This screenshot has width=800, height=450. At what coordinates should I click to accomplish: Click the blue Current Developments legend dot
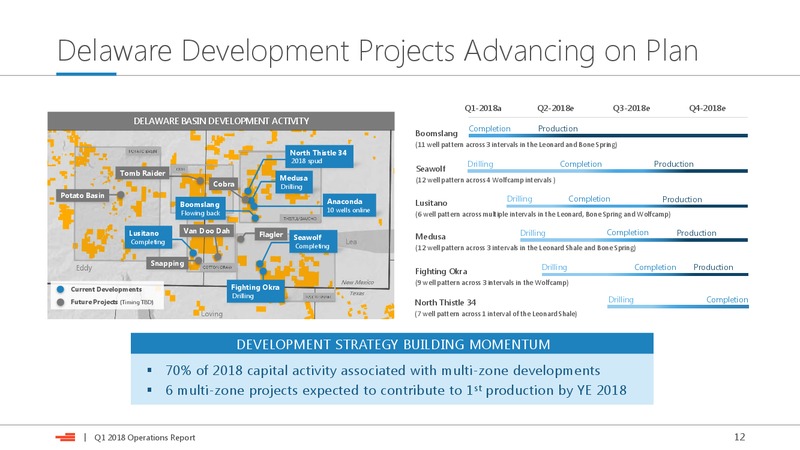click(x=60, y=289)
